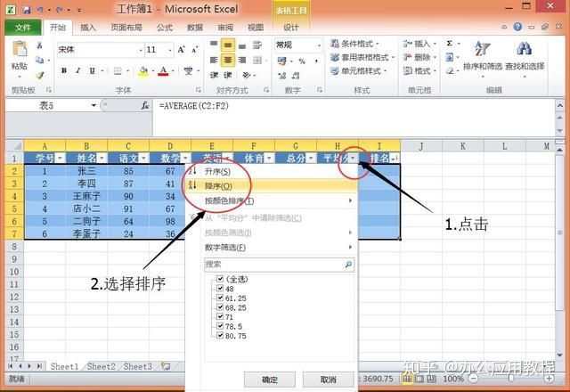Click the Insert Function fx icon

pyautogui.click(x=144, y=105)
